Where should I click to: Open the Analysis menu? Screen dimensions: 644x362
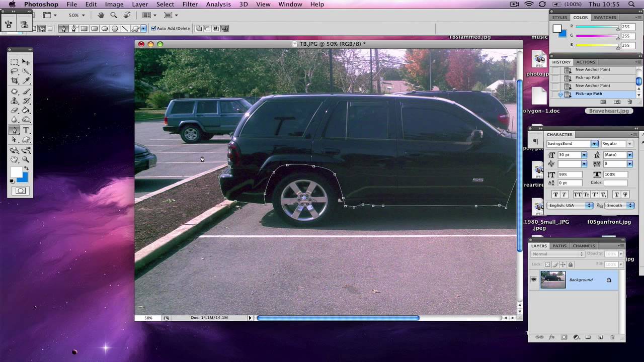(219, 5)
